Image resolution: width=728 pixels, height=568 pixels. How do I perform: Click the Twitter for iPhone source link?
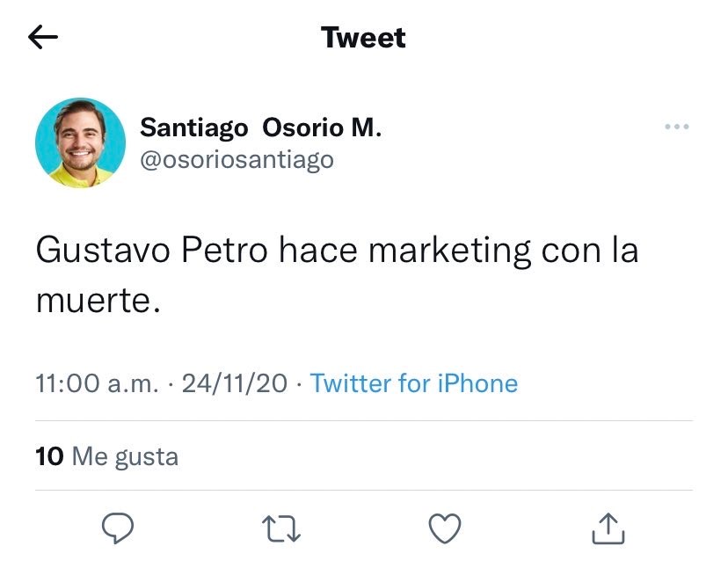[x=413, y=383]
